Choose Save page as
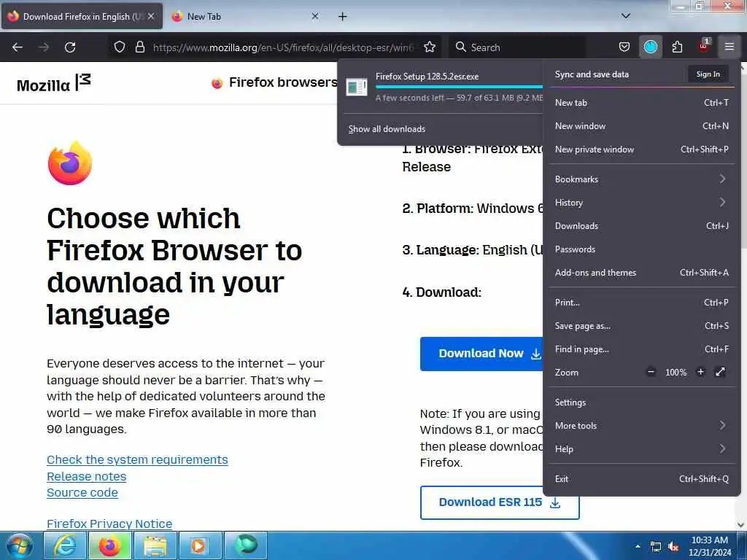The height and width of the screenshot is (560, 747). (x=642, y=326)
